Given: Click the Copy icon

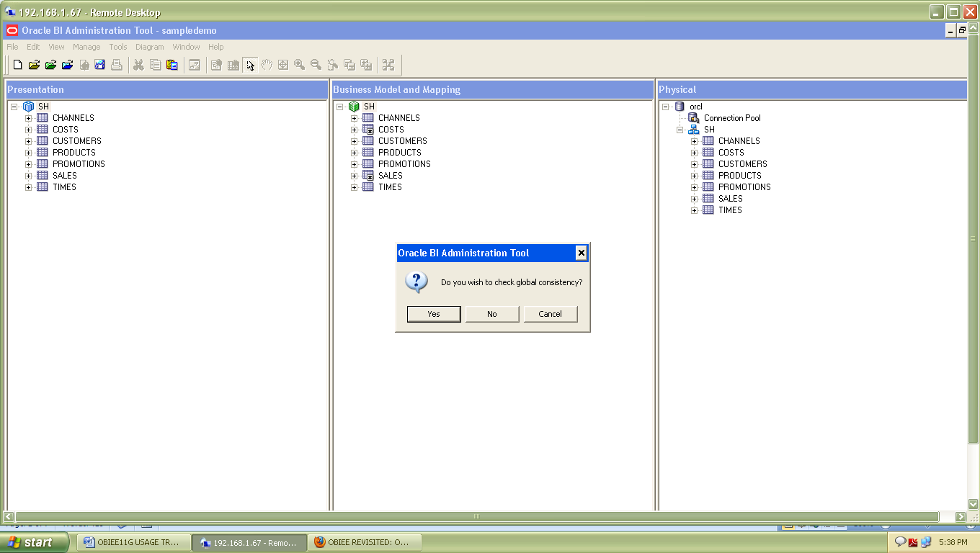Looking at the screenshot, I should tap(155, 65).
